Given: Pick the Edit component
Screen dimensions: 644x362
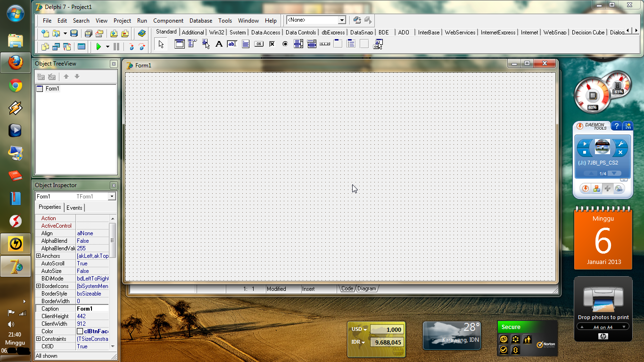Looking at the screenshot, I should tap(232, 44).
